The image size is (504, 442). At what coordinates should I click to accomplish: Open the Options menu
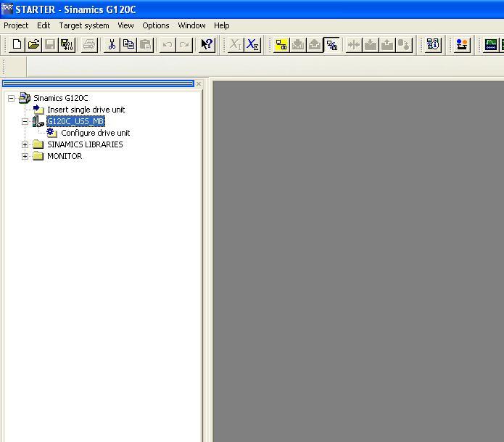tap(156, 25)
